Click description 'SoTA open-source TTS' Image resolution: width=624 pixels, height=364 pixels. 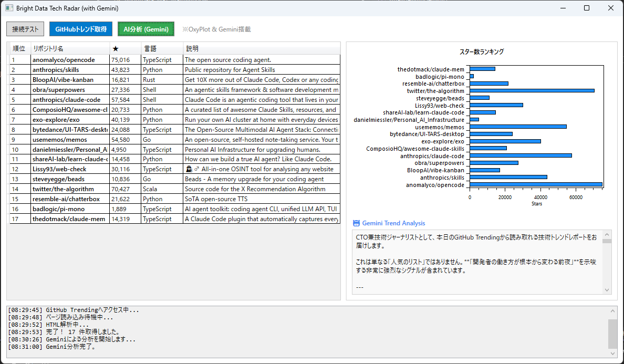pos(262,199)
